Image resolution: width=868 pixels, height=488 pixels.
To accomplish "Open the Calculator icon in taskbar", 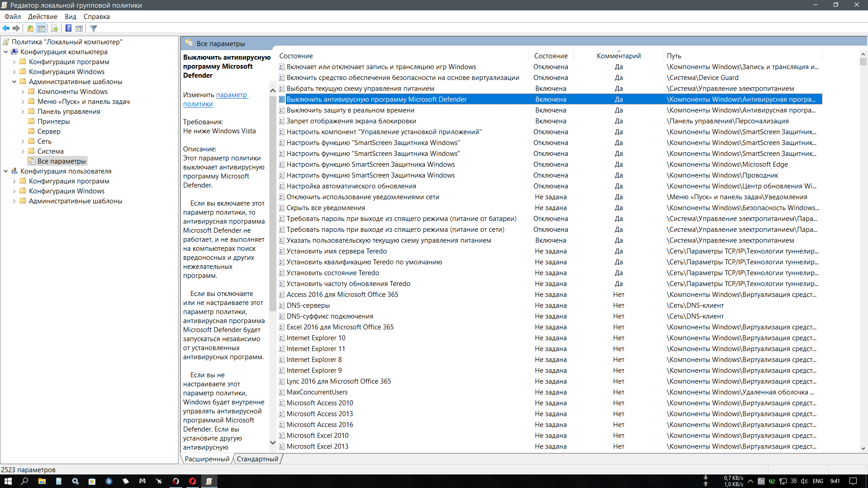I will tap(58, 481).
